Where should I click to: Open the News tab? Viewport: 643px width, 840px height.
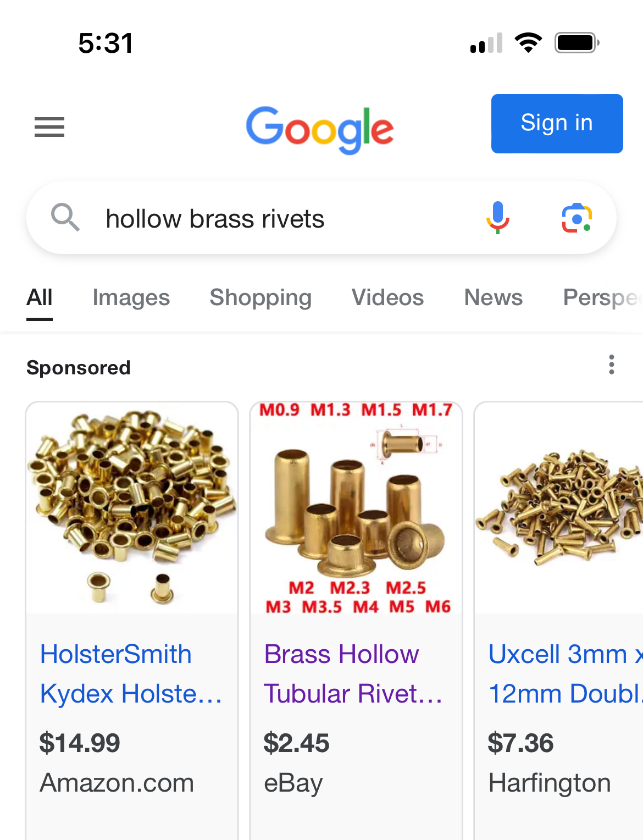[x=494, y=297]
